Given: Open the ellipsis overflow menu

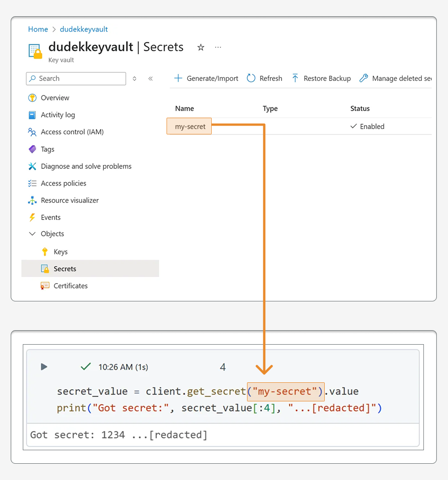Looking at the screenshot, I should (218, 47).
